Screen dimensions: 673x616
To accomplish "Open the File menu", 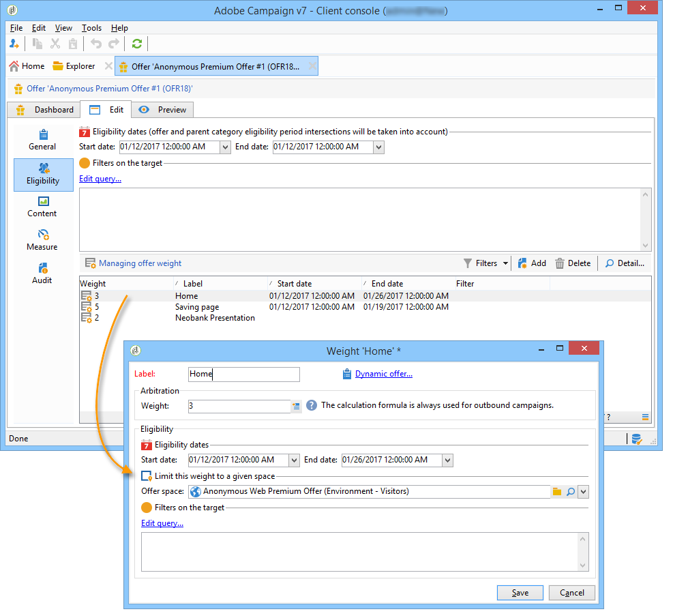I will pos(16,28).
